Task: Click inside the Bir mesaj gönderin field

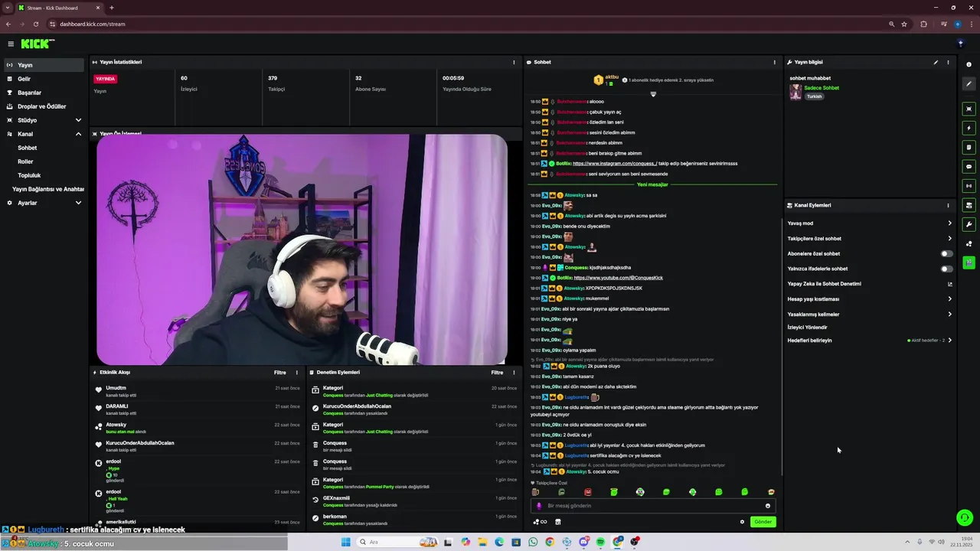Action: (x=652, y=506)
